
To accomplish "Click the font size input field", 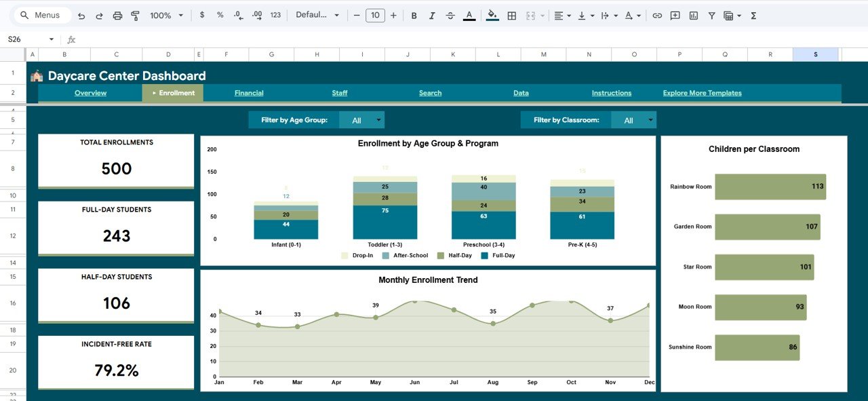I will coord(375,15).
